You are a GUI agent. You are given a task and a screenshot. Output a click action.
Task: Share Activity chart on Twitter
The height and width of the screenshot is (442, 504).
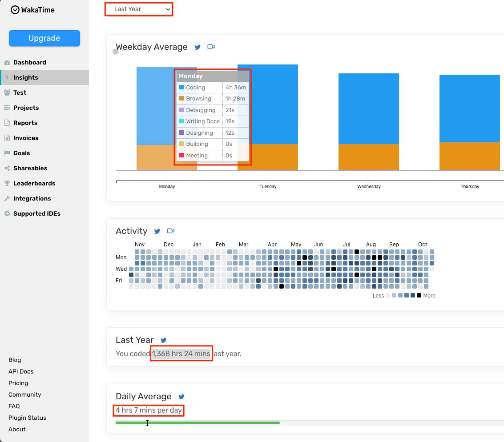coord(157,231)
